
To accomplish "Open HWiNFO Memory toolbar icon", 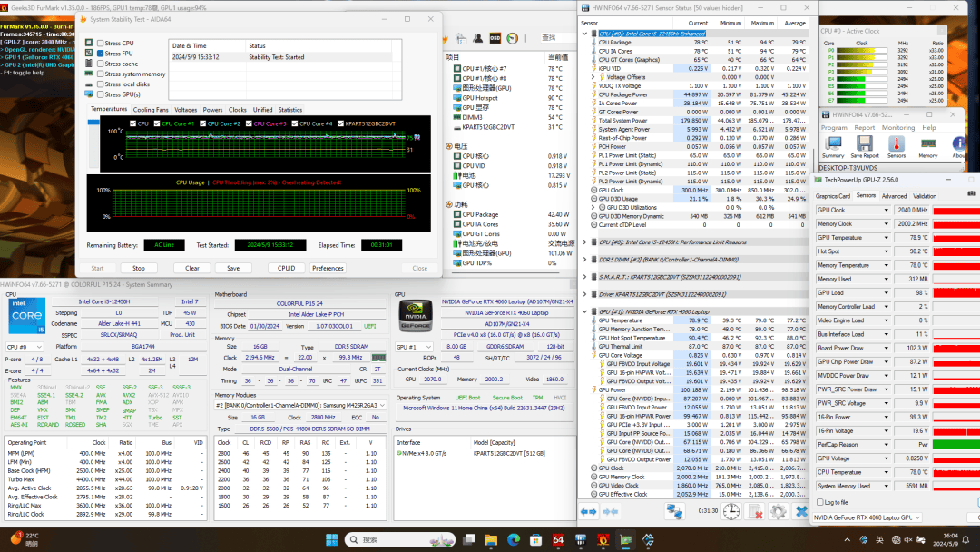I will coord(927,148).
